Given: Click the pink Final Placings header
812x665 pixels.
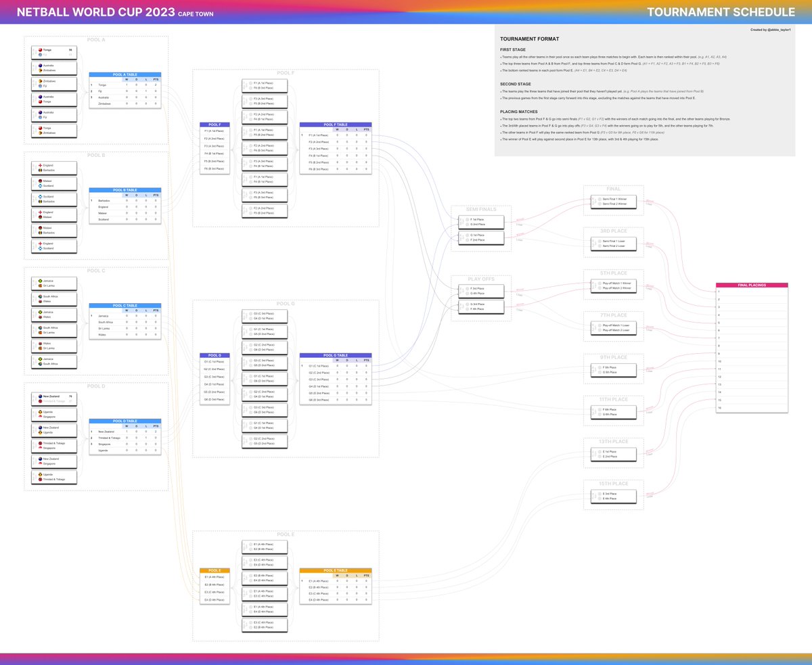Looking at the screenshot, I should 752,285.
